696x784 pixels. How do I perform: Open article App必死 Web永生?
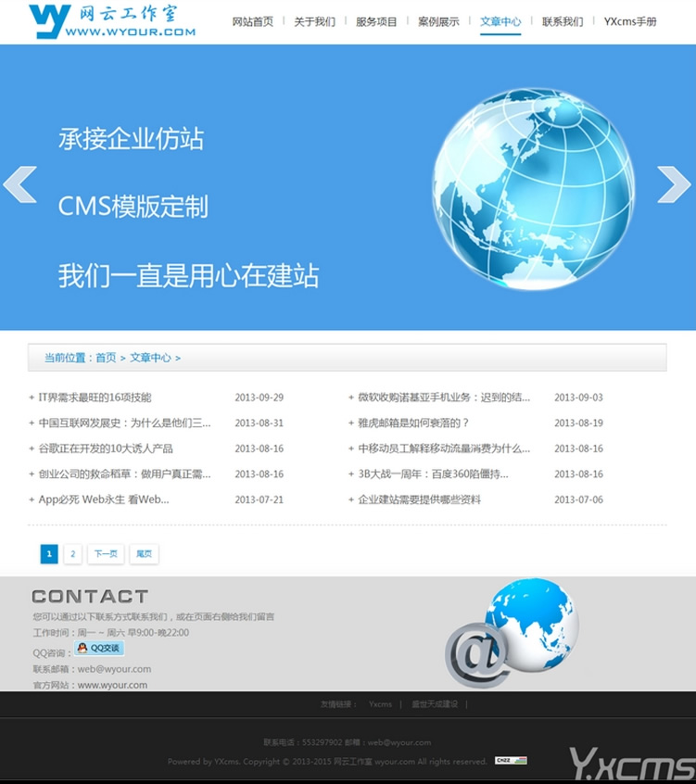click(x=104, y=499)
